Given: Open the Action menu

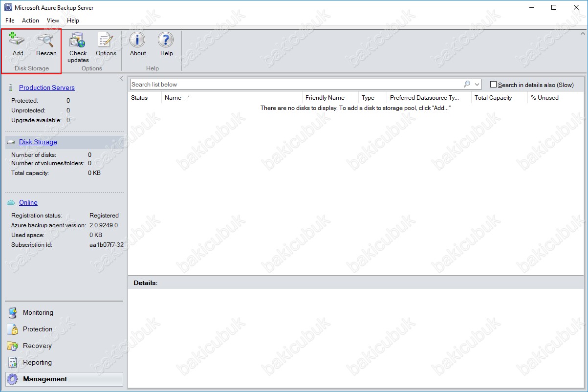Looking at the screenshot, I should pos(30,21).
